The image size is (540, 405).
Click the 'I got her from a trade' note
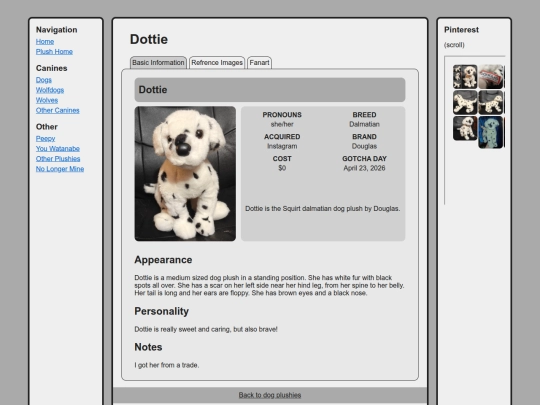coord(167,365)
